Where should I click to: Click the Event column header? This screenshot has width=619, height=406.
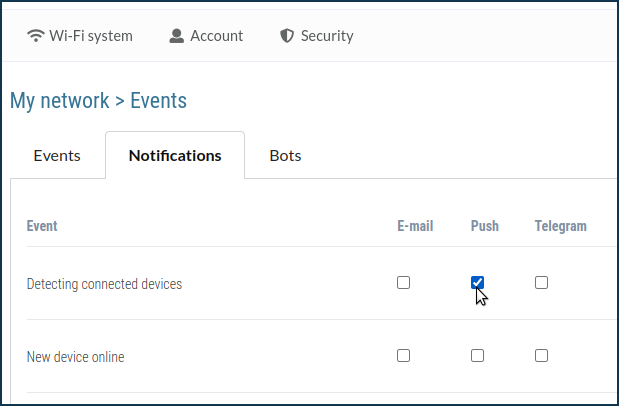[42, 226]
